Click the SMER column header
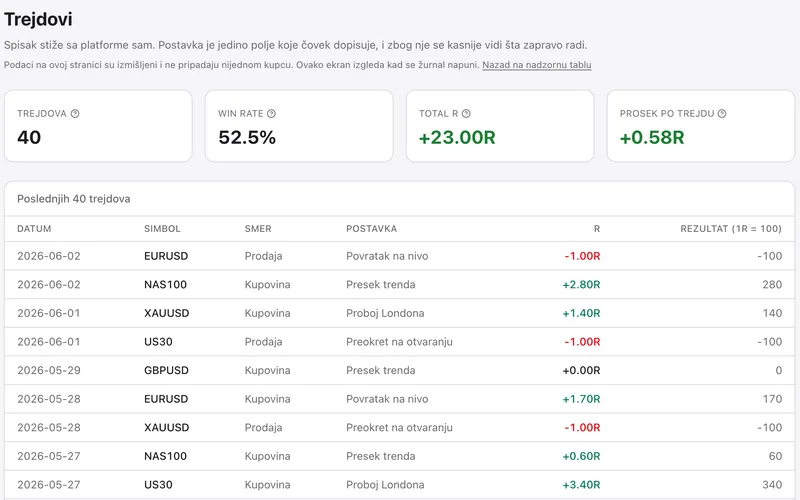Screen dimensions: 800x500 pos(258,229)
